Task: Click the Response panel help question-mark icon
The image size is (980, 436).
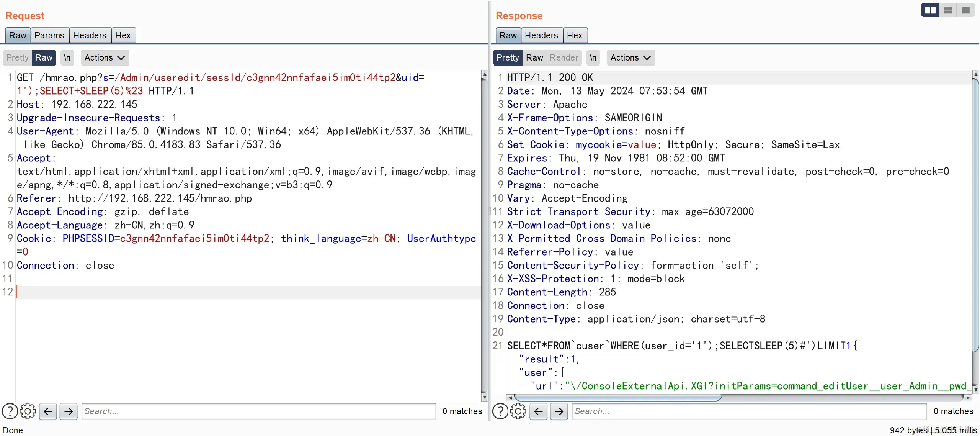Action: [500, 411]
